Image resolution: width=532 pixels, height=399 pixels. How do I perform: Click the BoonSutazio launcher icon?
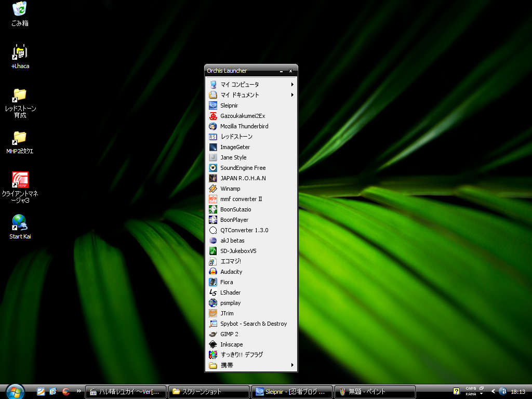(212, 209)
